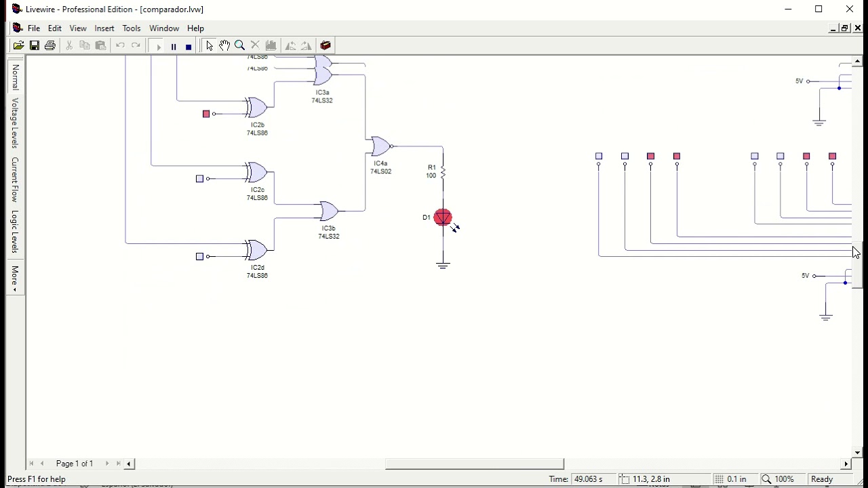Open the component Gallery toolbox icon
Screen dimensions: 868x488
tap(325, 45)
